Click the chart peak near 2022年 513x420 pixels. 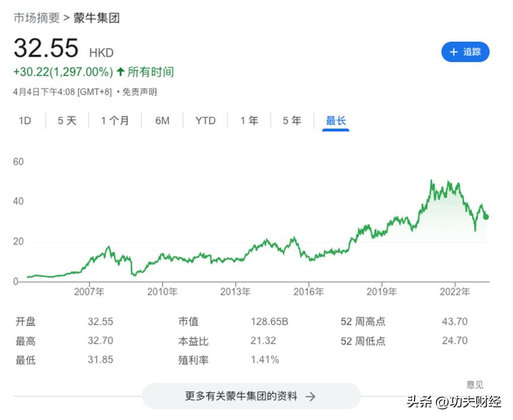(x=432, y=181)
